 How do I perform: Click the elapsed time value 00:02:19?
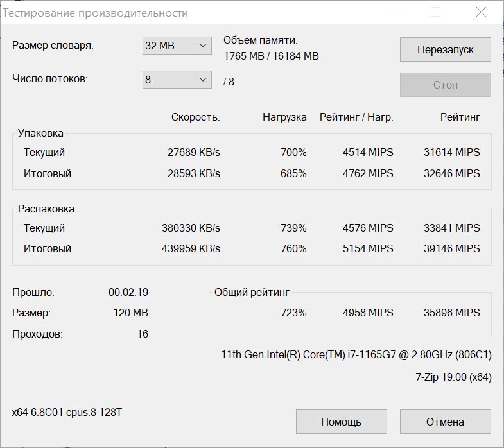pos(128,292)
